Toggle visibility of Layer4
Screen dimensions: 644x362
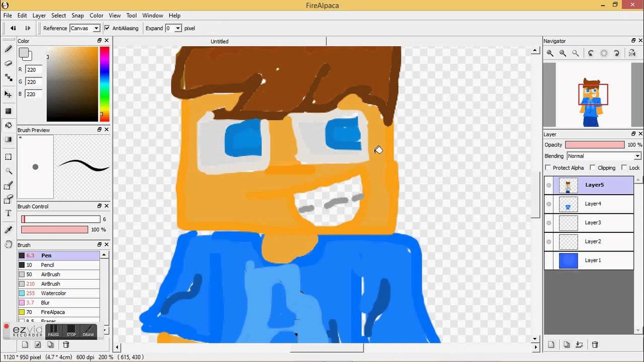coord(549,204)
